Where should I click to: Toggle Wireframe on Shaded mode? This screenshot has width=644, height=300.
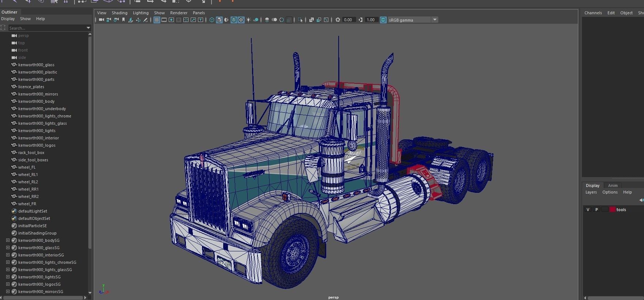coord(233,20)
